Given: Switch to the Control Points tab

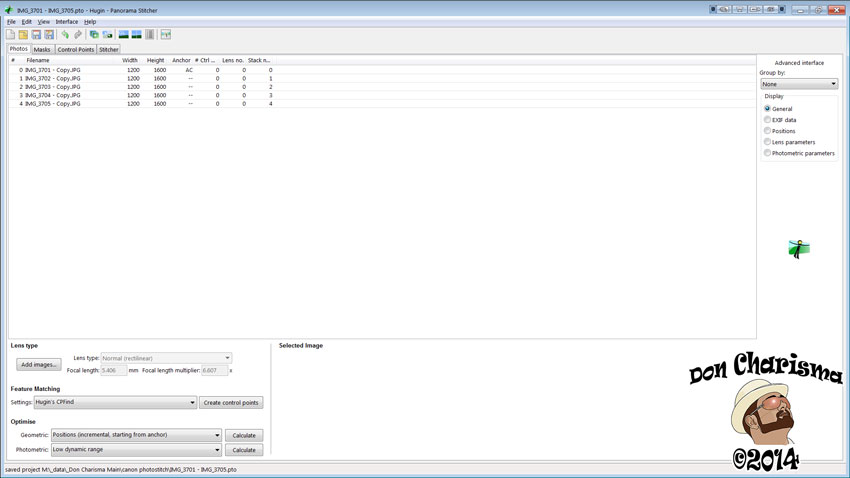Looking at the screenshot, I should (76, 49).
